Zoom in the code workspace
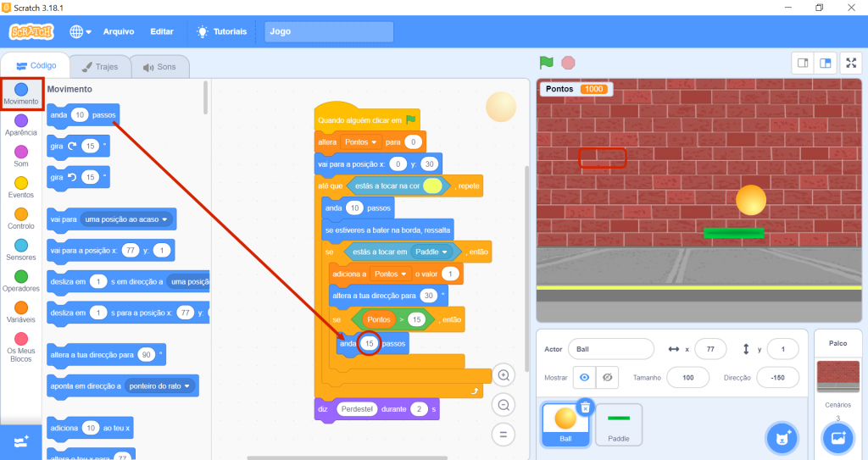The width and height of the screenshot is (868, 460). 504,375
